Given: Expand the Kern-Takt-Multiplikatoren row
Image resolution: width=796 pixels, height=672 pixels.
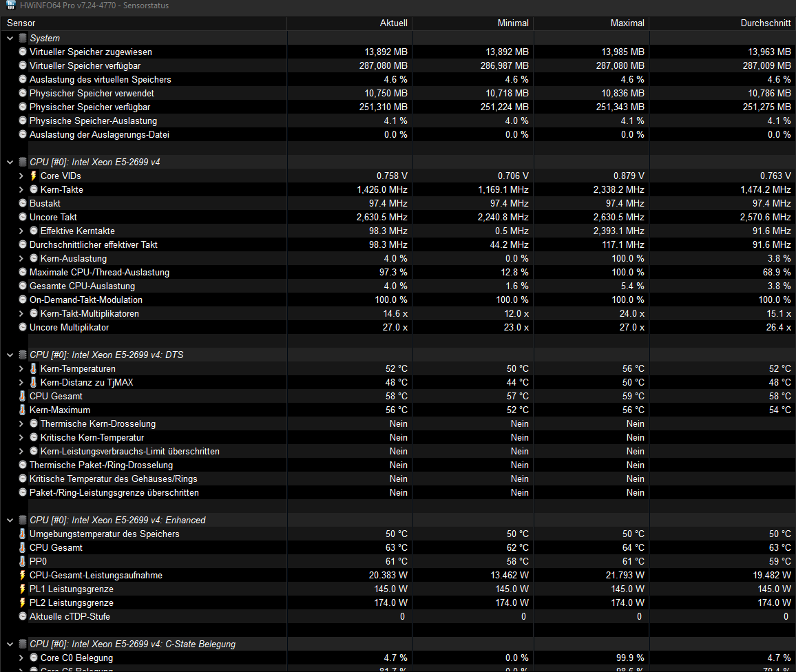Looking at the screenshot, I should [21, 314].
